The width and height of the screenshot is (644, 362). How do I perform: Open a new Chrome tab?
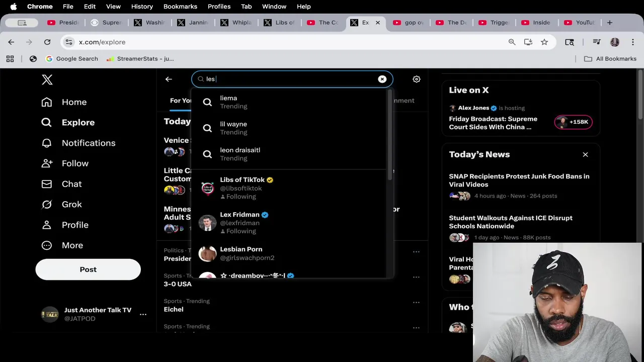tap(609, 23)
